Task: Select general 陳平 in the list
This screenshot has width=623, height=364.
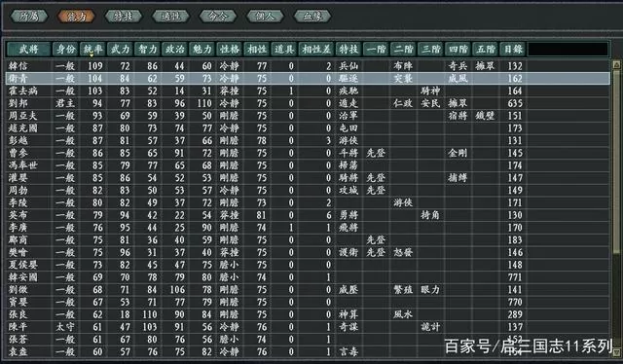Action: point(18,327)
